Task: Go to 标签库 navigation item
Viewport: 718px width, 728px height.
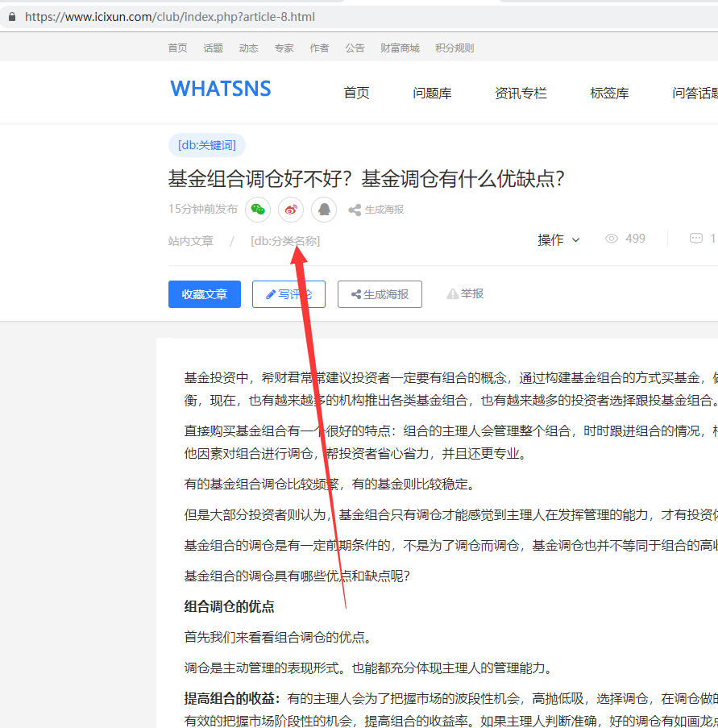Action: [609, 94]
